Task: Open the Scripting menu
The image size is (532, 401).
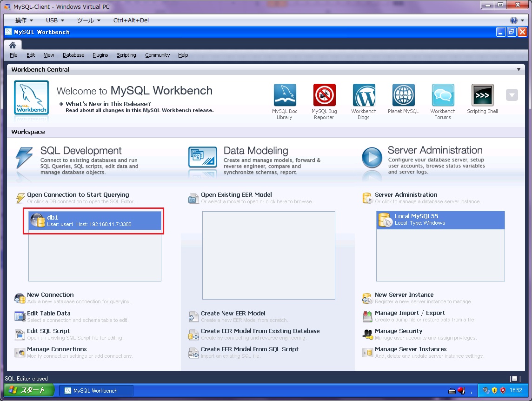Action: (x=126, y=55)
